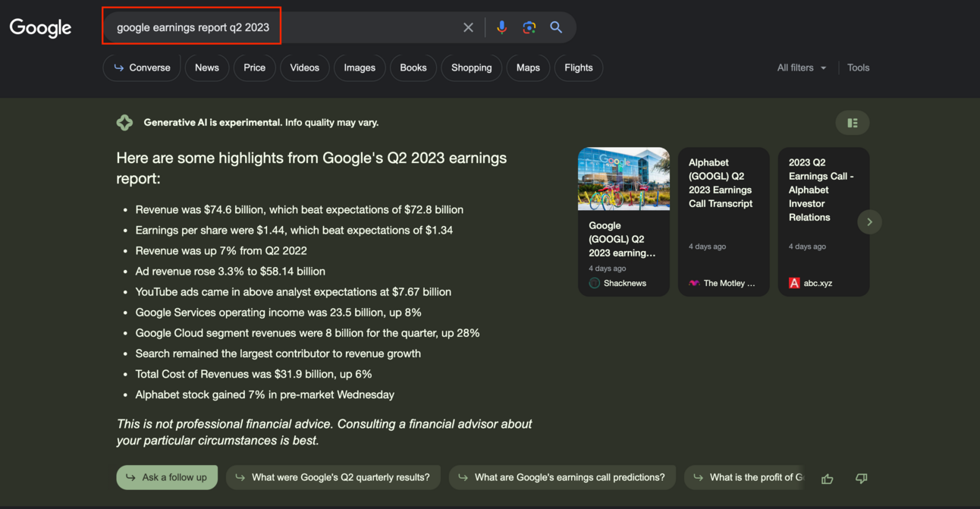Clear the search query with the X icon
980x509 pixels.
468,27
